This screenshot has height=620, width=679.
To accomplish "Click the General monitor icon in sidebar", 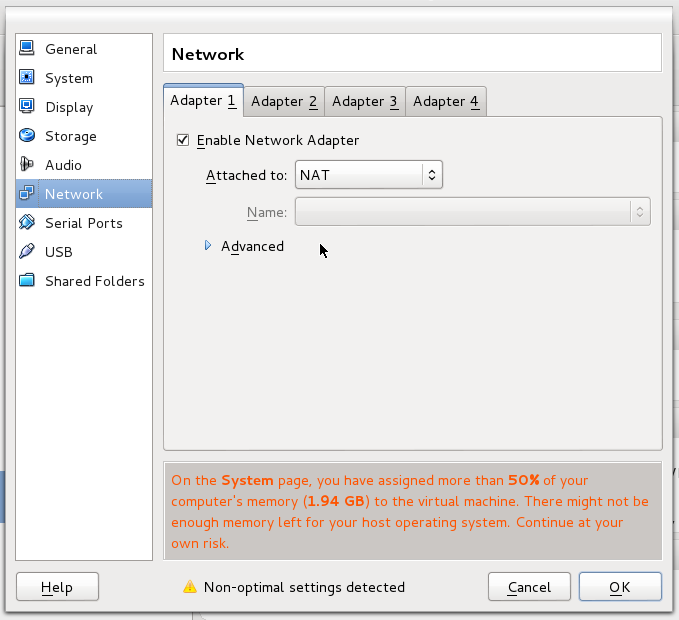I will click(x=26, y=48).
